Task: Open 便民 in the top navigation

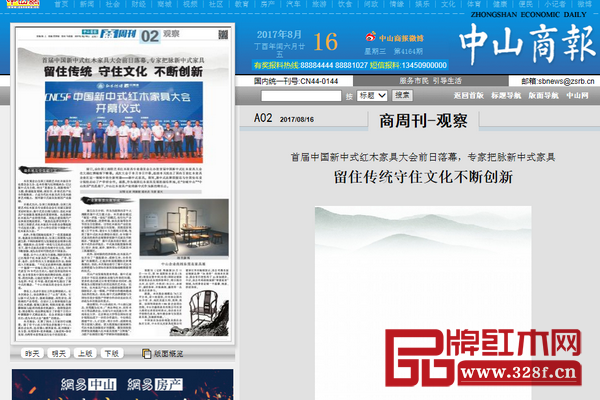Action: pyautogui.click(x=525, y=4)
